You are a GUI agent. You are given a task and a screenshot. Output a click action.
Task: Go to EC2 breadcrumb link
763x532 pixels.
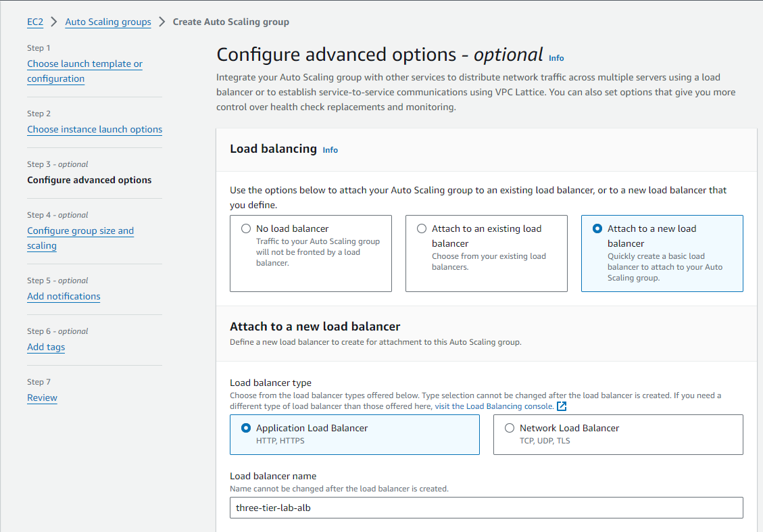pyautogui.click(x=35, y=22)
